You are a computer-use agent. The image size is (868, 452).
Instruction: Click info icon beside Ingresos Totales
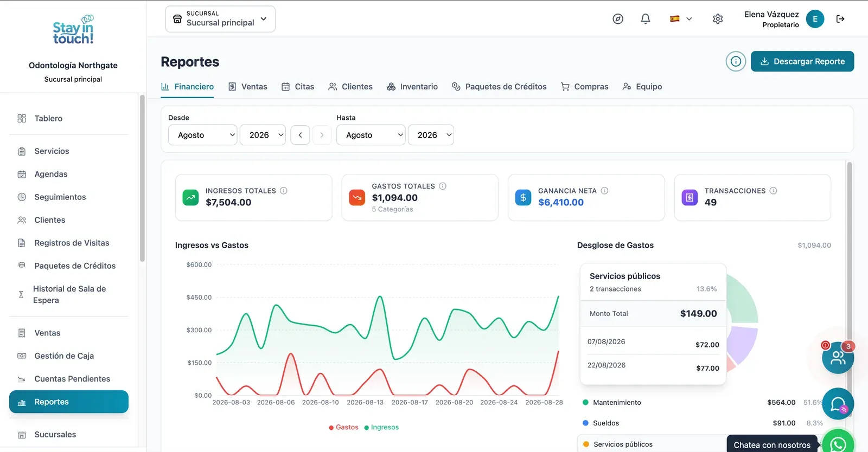click(284, 191)
